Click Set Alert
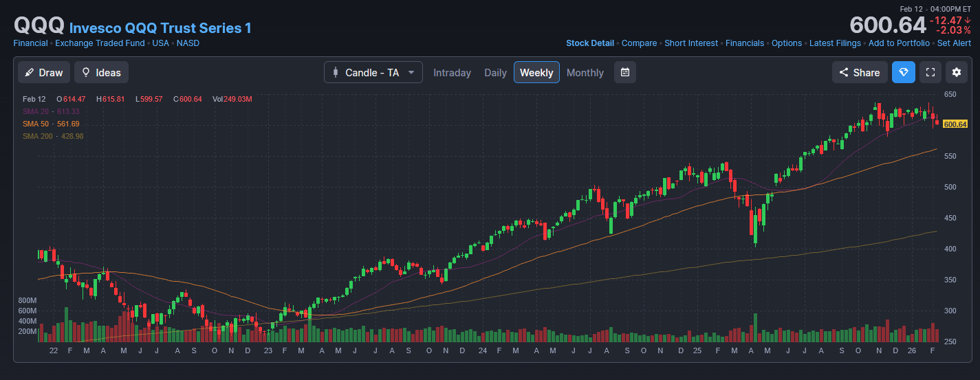The height and width of the screenshot is (380, 980). tap(954, 43)
